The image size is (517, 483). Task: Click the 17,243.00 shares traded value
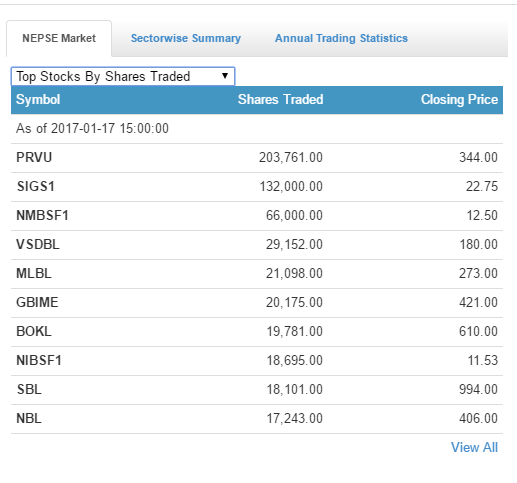[x=295, y=418]
